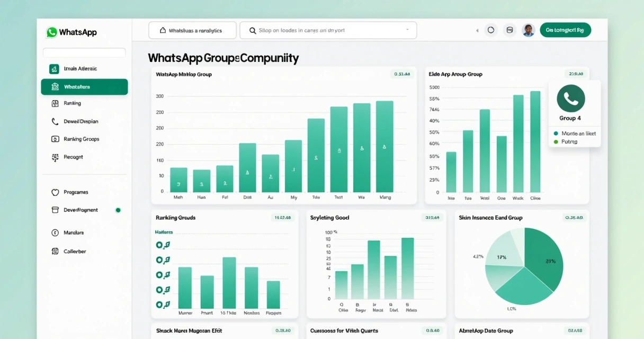The width and height of the screenshot is (644, 339).
Task: Expand the search bar dropdown arrow
Action: tap(407, 30)
